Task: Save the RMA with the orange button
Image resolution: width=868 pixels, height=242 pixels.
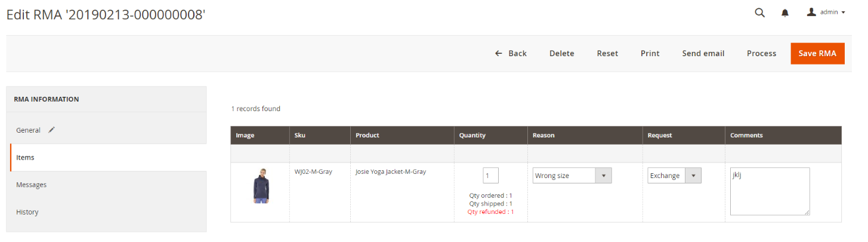Action: tap(817, 53)
